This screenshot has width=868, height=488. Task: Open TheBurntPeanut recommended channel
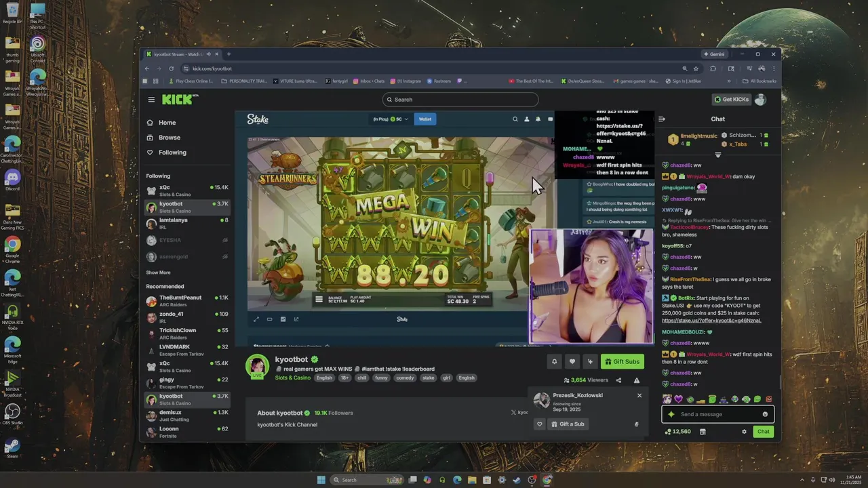tap(187, 301)
